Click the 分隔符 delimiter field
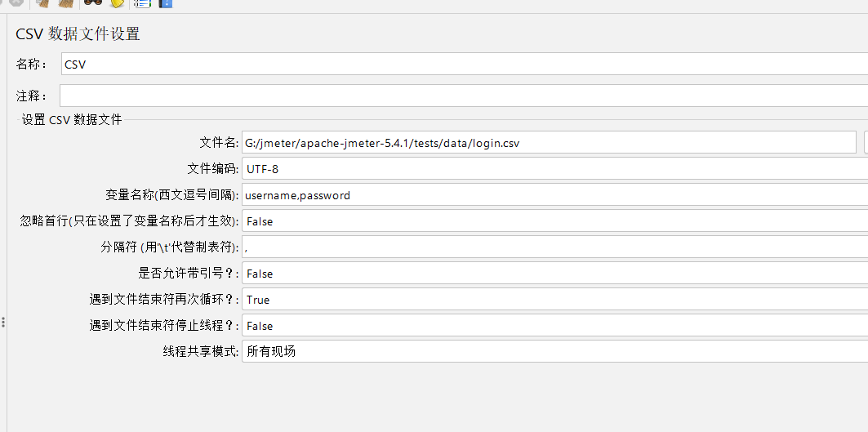The height and width of the screenshot is (432, 868). [x=554, y=247]
